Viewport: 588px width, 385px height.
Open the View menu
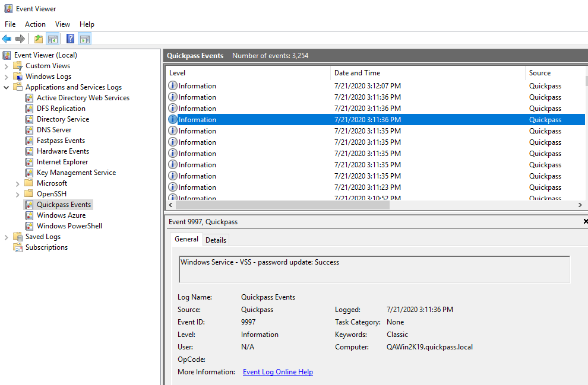point(62,24)
